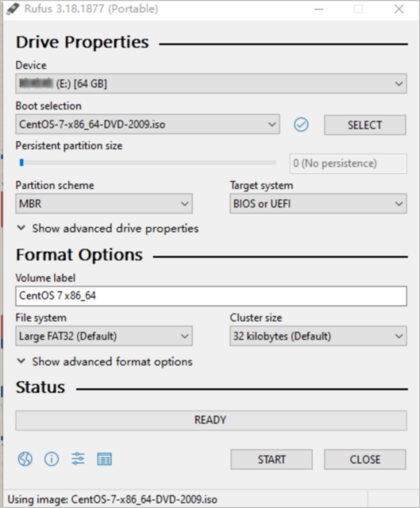Open the Device dropdown
The width and height of the screenshot is (420, 508).
click(x=211, y=83)
